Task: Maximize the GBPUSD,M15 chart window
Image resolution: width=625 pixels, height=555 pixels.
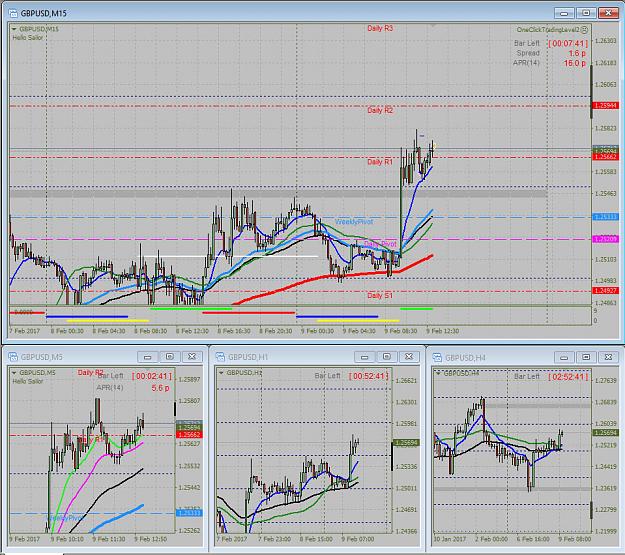Action: [586, 13]
